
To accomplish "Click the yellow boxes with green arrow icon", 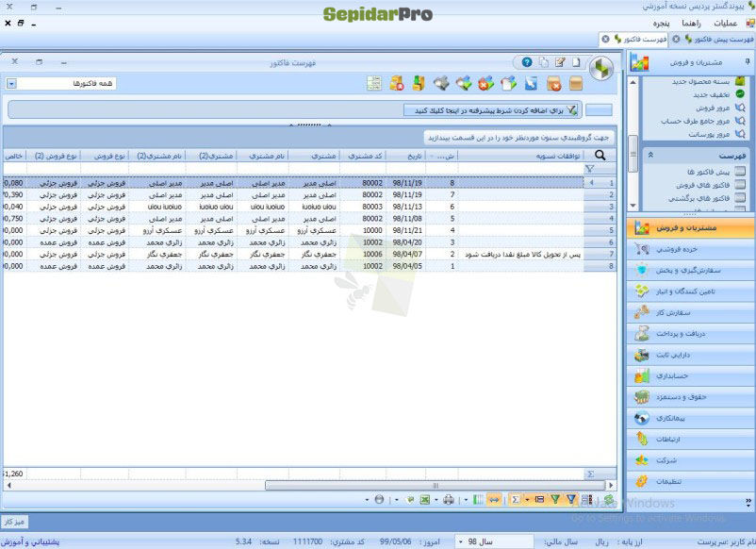I will coord(419,83).
